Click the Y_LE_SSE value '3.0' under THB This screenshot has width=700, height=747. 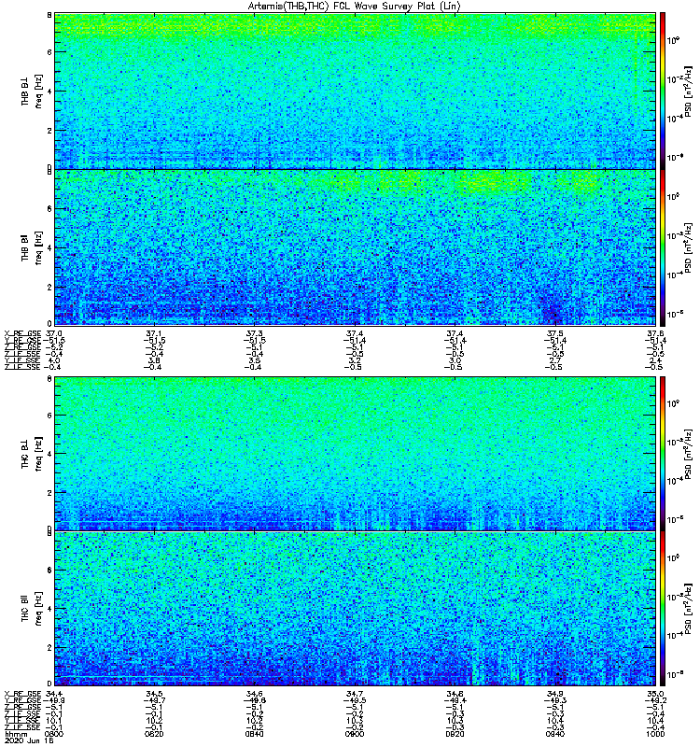[455, 360]
